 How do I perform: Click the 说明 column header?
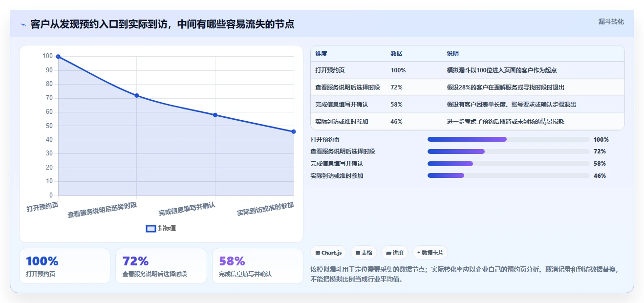(453, 54)
